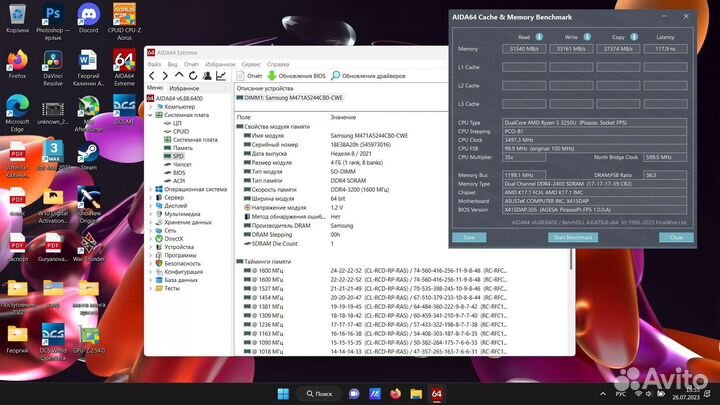Collapse the Системная плата root tree node
The width and height of the screenshot is (720, 405).
point(150,115)
